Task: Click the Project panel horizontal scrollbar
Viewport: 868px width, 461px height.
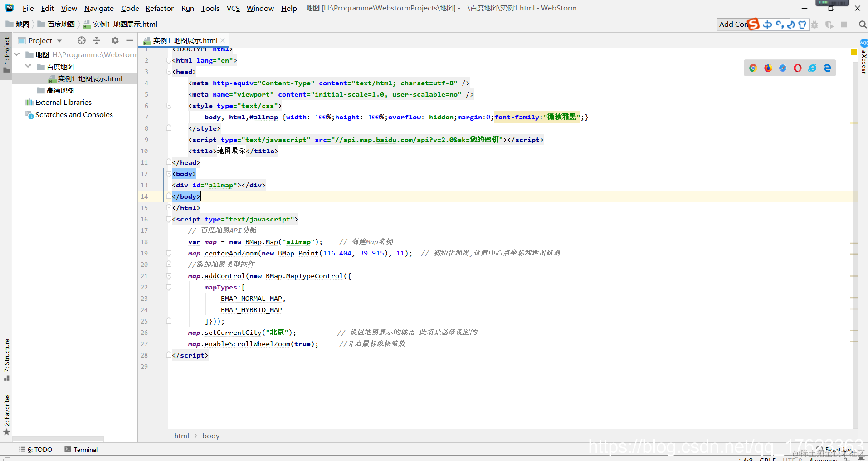Action: tap(58, 439)
